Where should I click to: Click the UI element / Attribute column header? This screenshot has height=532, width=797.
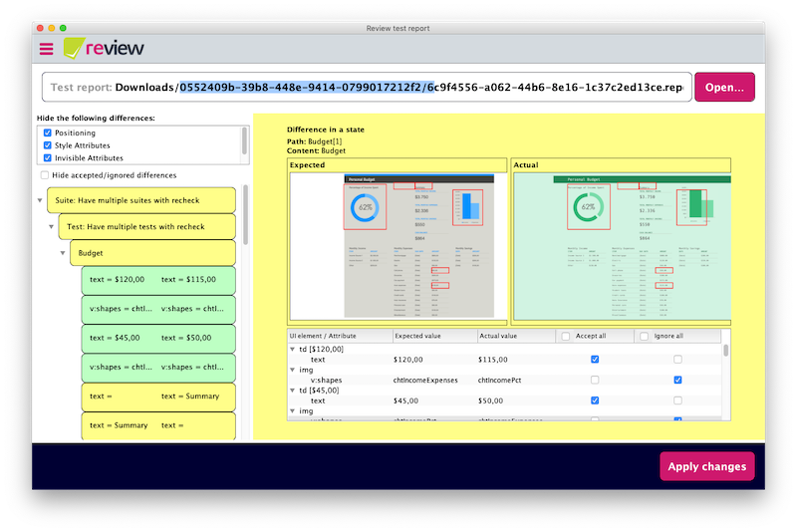point(340,336)
